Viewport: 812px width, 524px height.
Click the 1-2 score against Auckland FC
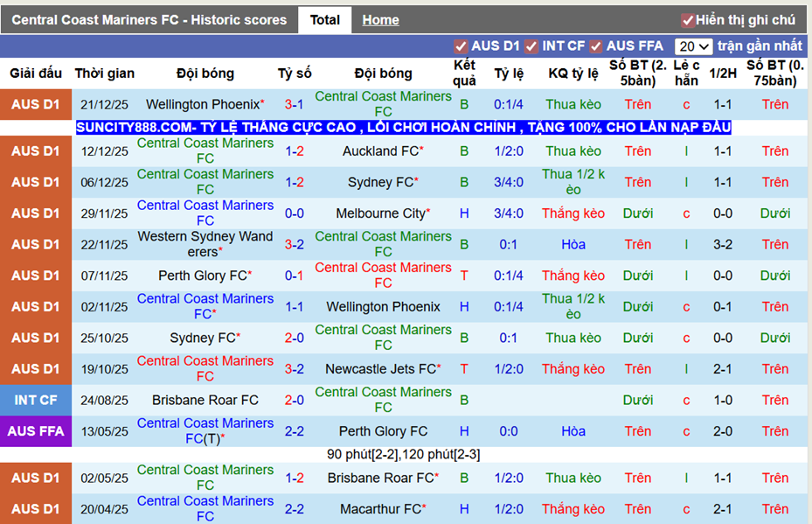295,150
